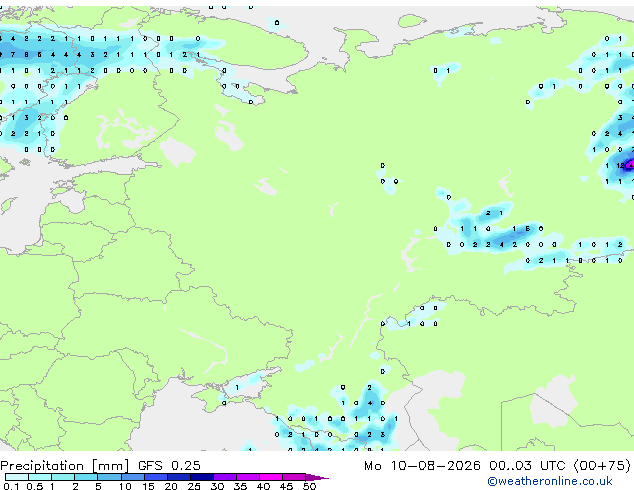Select the 2–5 mm legend color box

[86, 477]
